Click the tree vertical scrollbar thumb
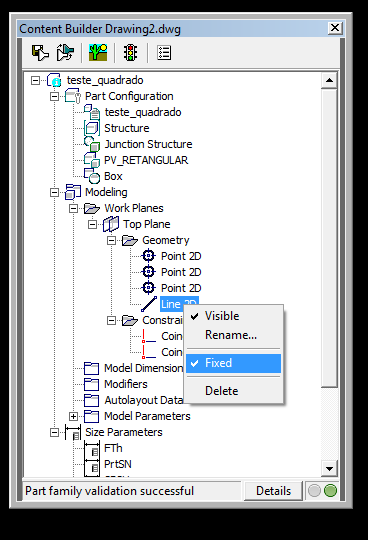The height and width of the screenshot is (540, 368). [329, 238]
